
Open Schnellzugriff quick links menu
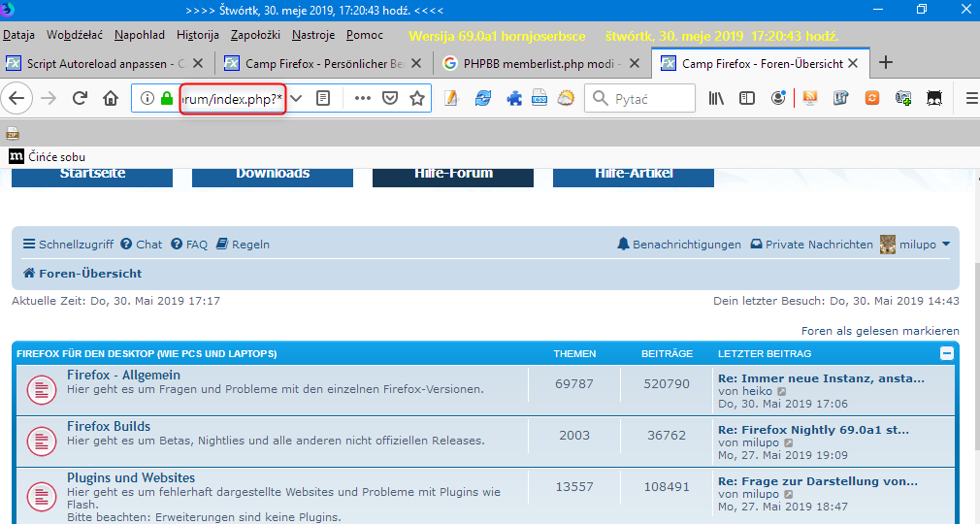[68, 245]
